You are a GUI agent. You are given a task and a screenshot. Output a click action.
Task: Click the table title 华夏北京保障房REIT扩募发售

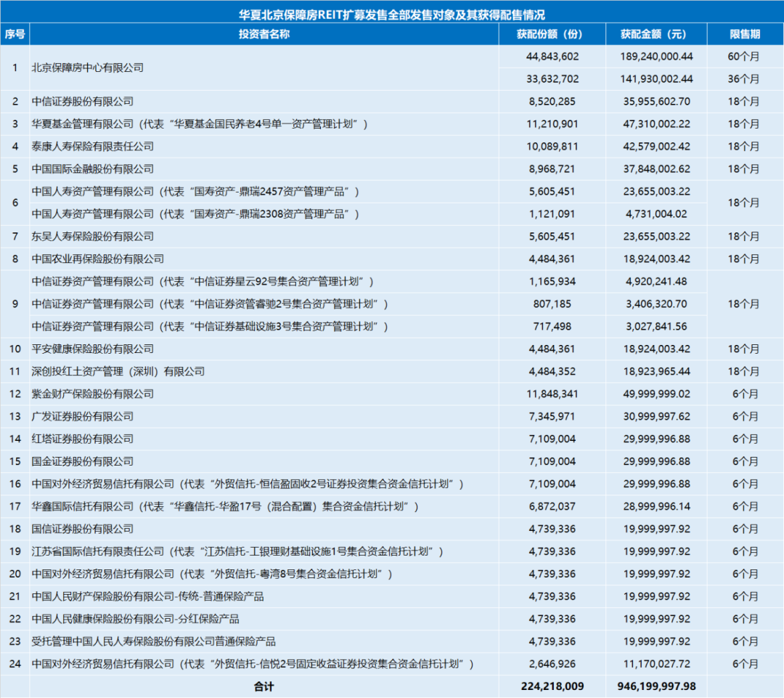391,15
